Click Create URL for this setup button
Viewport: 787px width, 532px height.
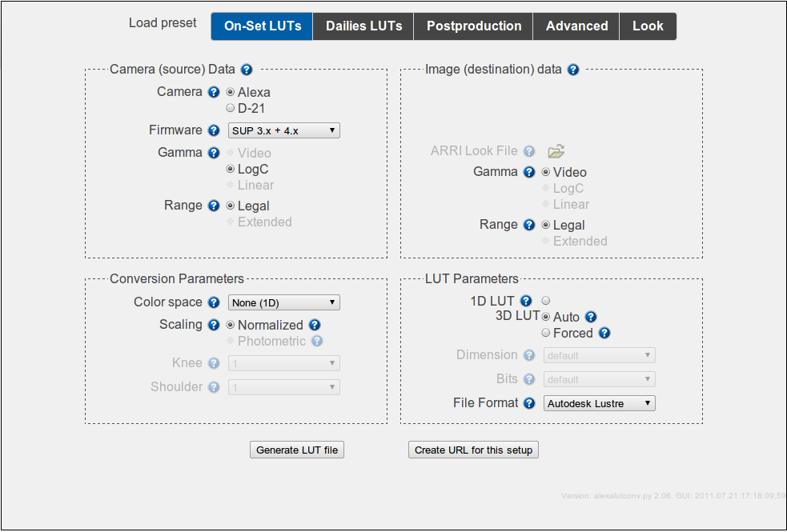(473, 450)
